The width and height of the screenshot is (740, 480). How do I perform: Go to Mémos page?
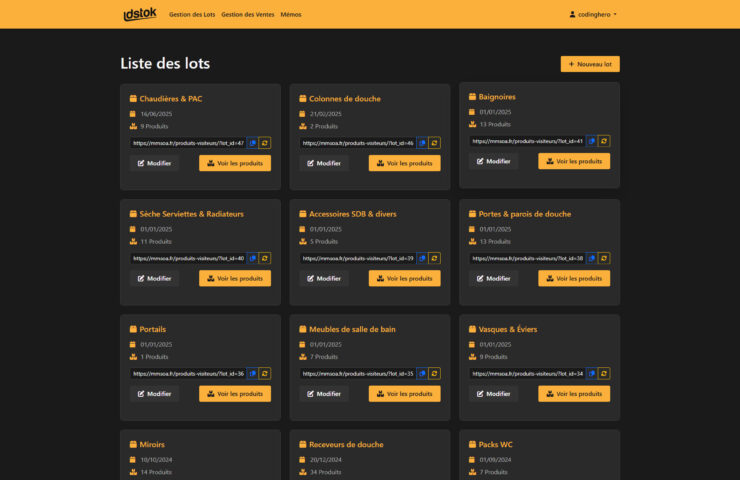(291, 15)
